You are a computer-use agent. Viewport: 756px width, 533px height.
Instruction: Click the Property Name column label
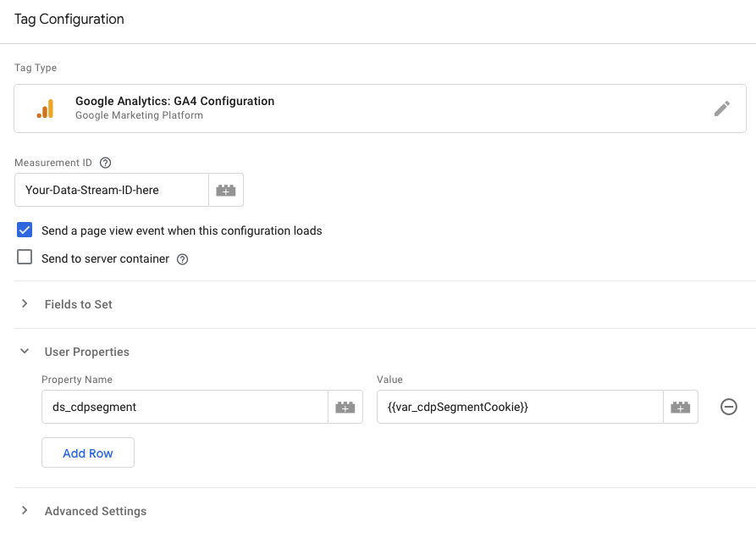[77, 380]
